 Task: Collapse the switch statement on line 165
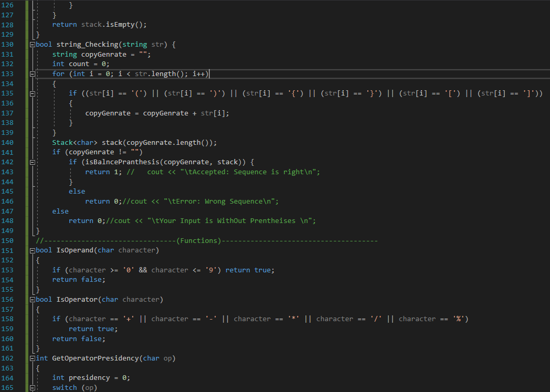(x=32, y=387)
